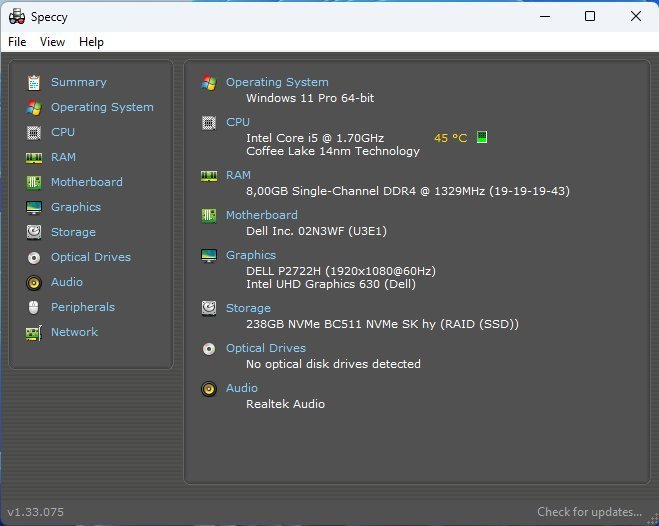
Task: Click Realtek Audio text
Action: point(285,404)
